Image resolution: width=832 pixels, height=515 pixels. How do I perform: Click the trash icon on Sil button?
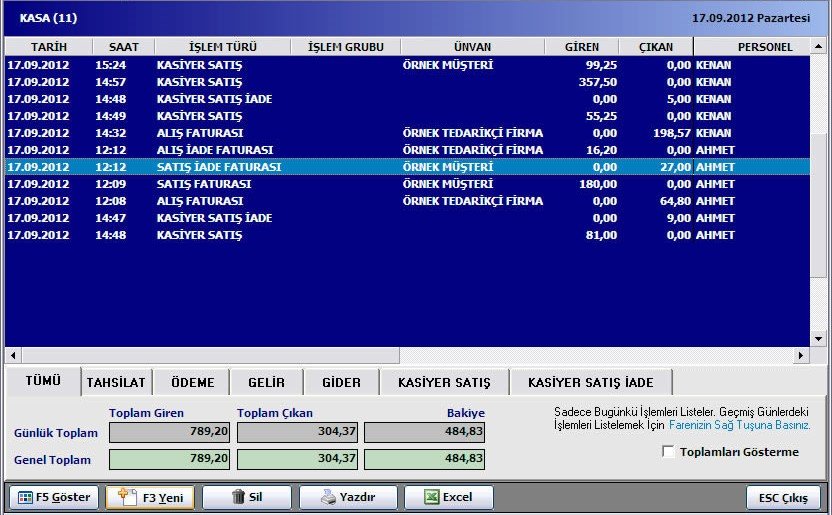(x=239, y=497)
